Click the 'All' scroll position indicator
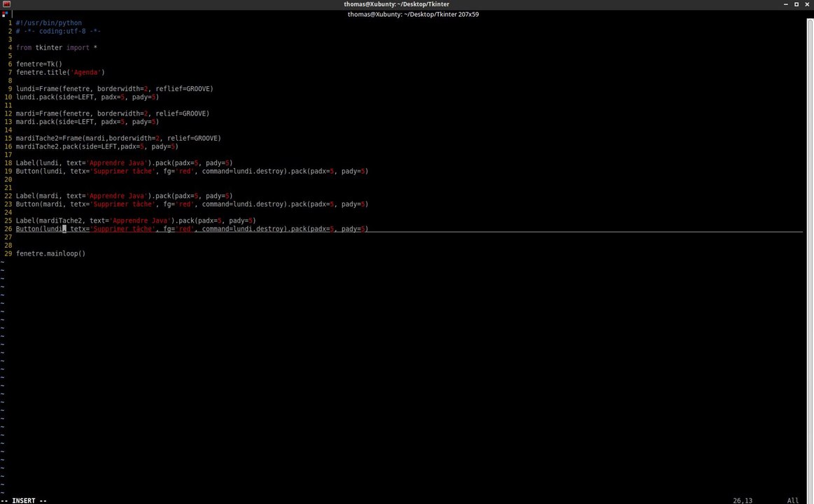Screen dimensions: 814x504 pyautogui.click(x=793, y=500)
